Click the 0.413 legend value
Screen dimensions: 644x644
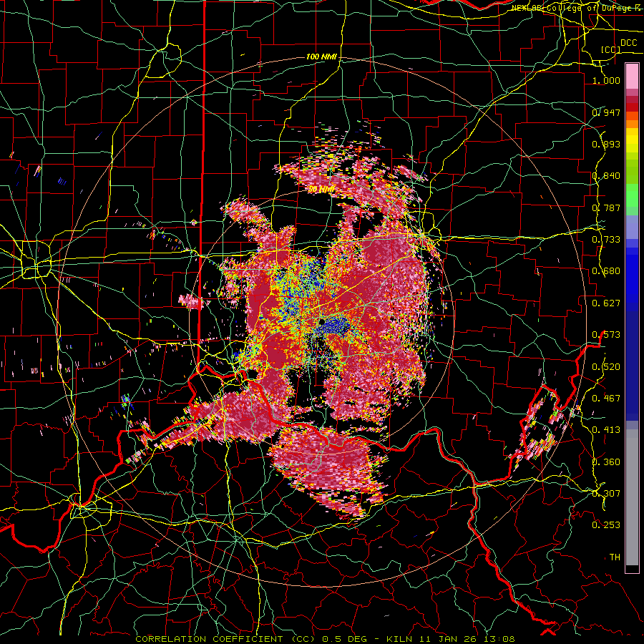(x=606, y=429)
